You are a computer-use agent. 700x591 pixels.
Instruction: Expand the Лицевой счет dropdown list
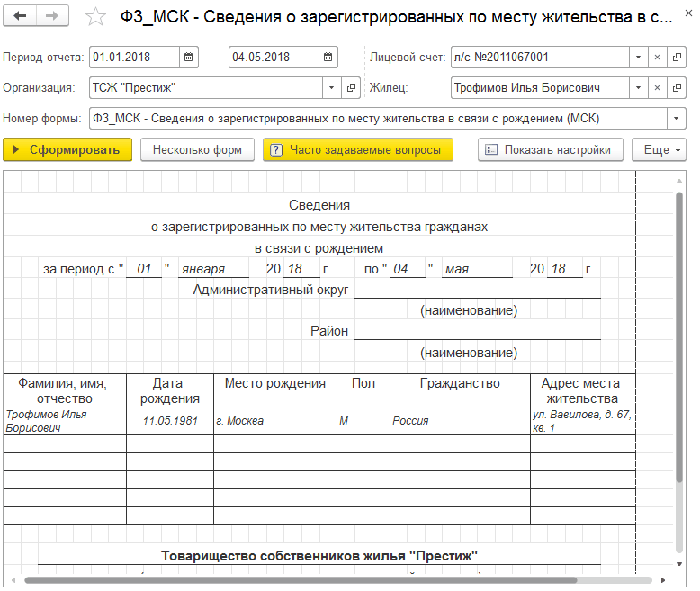point(639,58)
